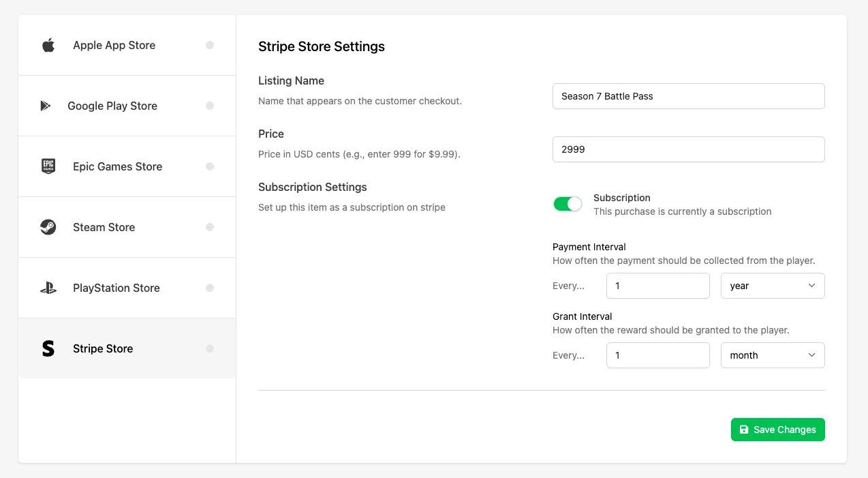Click the Epic Games Store status dot
868x478 pixels.
[x=210, y=166]
